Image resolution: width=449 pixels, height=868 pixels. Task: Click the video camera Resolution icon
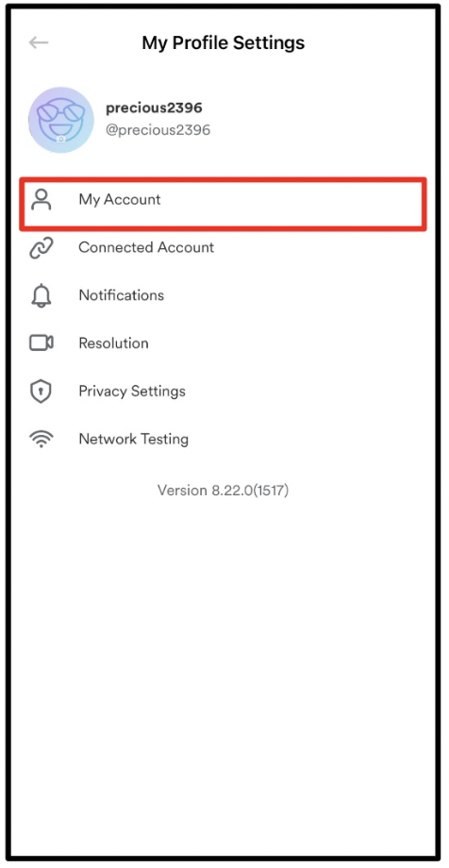click(41, 343)
